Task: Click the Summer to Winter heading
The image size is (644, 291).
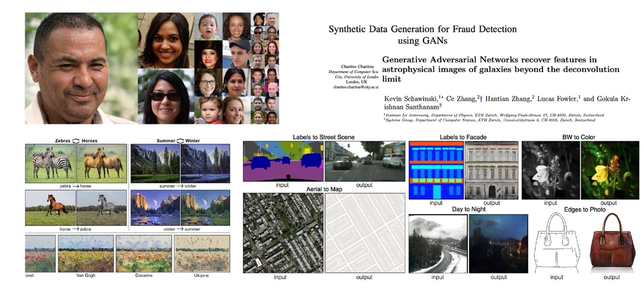Action: (180, 139)
